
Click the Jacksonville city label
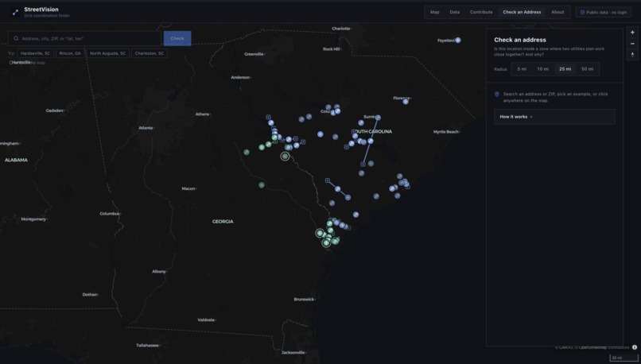click(x=293, y=353)
